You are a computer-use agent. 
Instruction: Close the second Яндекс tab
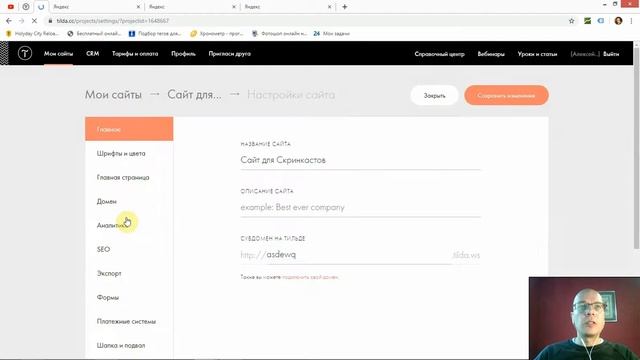(234, 7)
